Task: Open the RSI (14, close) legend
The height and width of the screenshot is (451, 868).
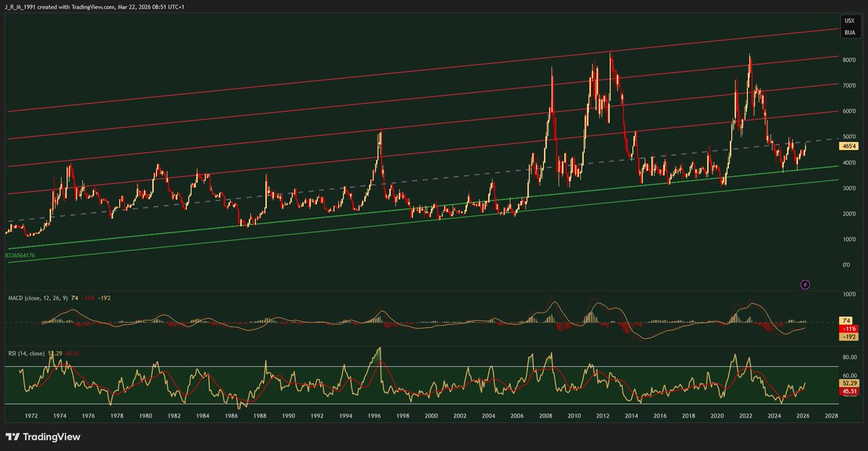Action: tap(26, 352)
